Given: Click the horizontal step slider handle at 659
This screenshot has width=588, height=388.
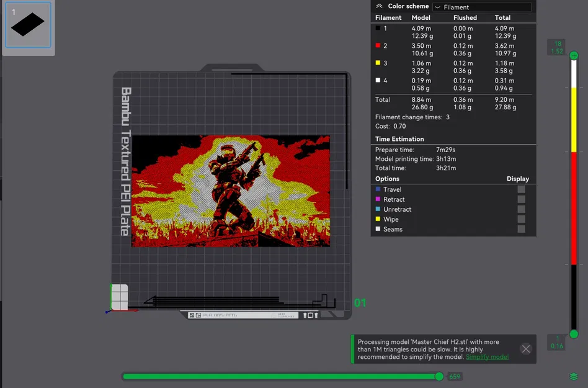Looking at the screenshot, I should click(439, 376).
